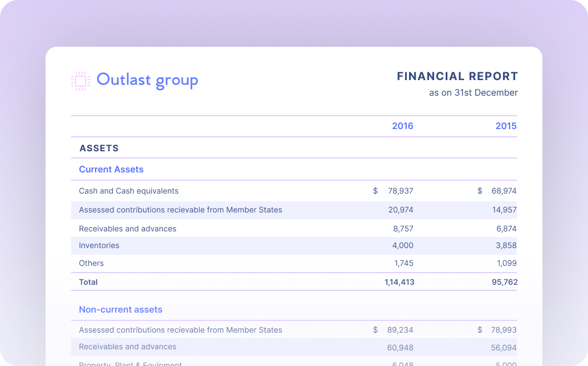This screenshot has height=366, width=588.
Task: Click the 2015 cash value 68,974
Action: point(504,191)
